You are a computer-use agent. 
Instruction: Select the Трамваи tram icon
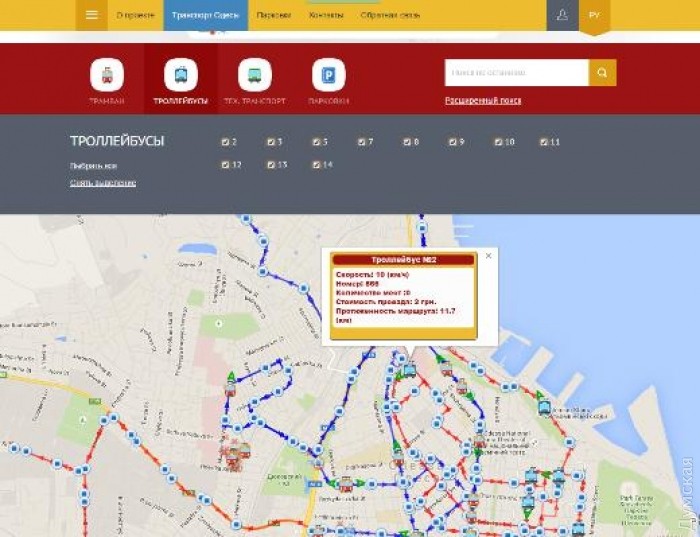tap(107, 75)
